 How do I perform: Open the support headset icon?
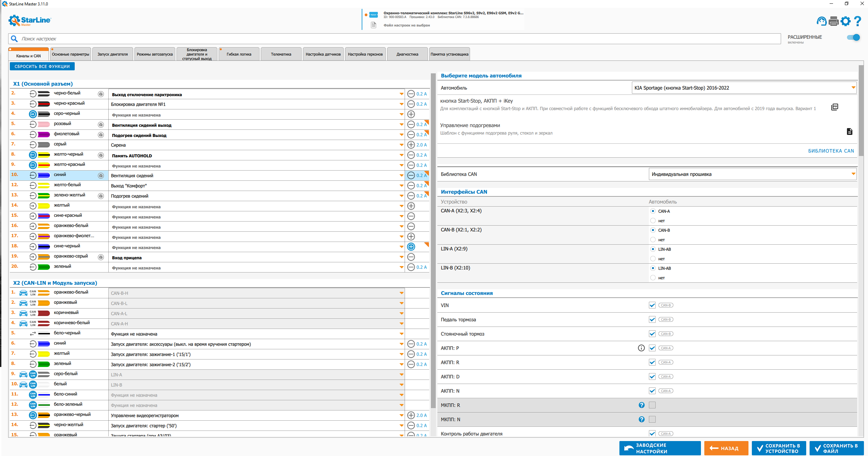tap(821, 21)
